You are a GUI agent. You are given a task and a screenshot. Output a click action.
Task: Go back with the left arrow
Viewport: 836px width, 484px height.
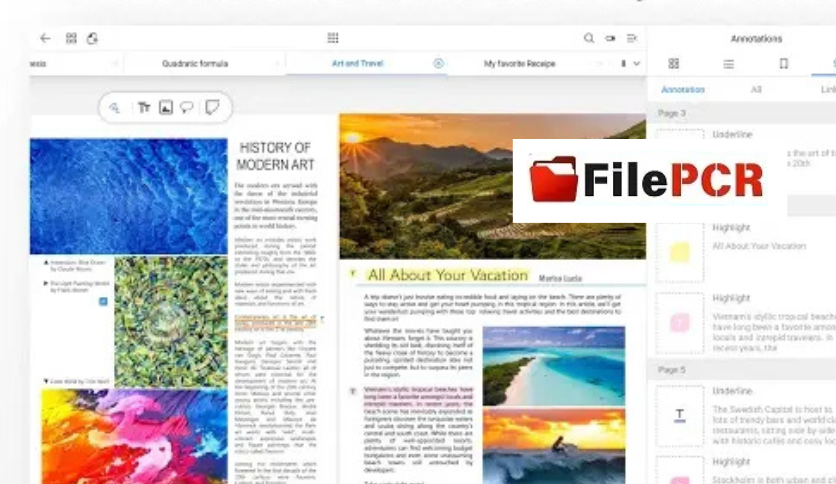tap(45, 38)
